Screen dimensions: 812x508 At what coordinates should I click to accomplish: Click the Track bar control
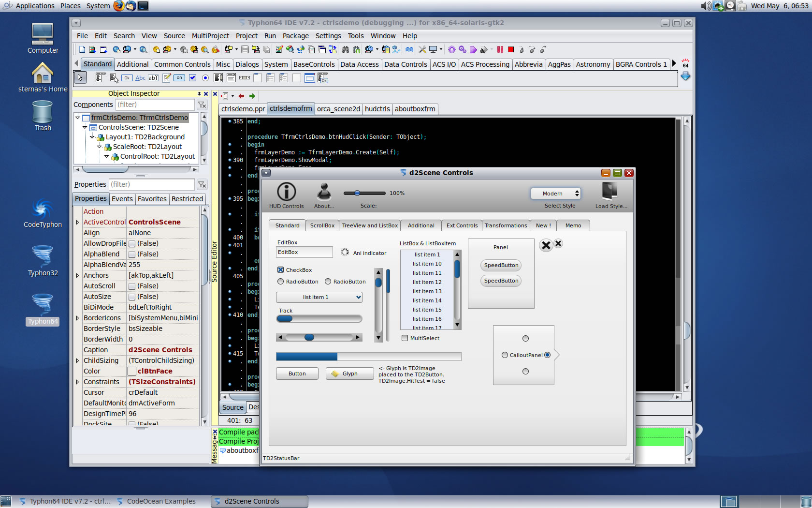[x=319, y=319]
